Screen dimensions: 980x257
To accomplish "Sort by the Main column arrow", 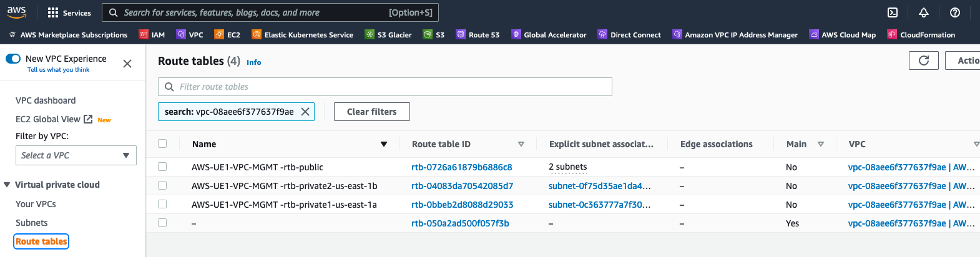I will [x=821, y=144].
